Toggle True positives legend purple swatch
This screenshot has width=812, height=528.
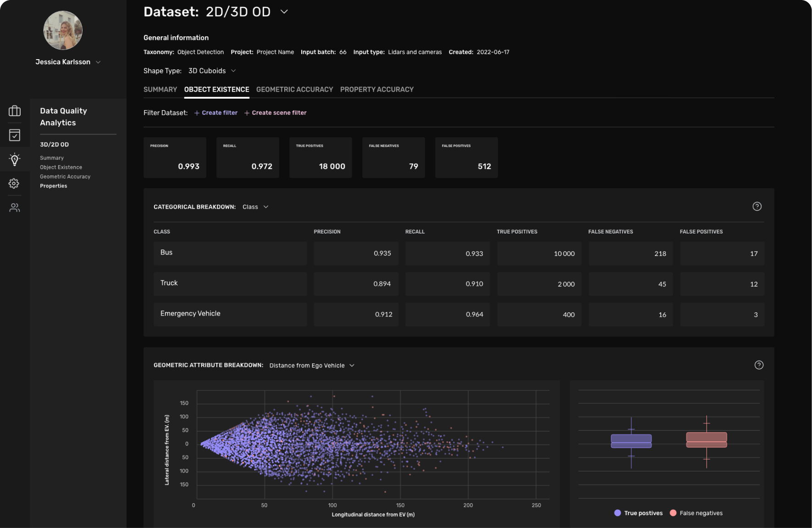[x=617, y=513]
